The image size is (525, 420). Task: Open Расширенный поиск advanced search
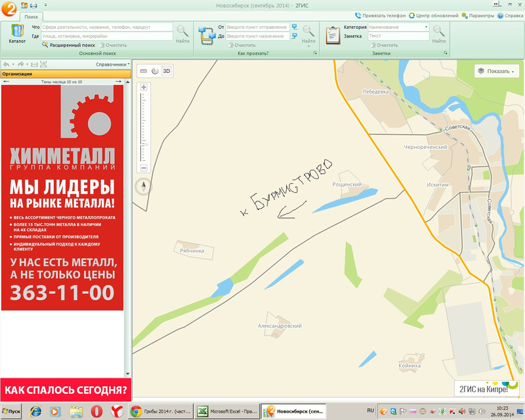69,45
